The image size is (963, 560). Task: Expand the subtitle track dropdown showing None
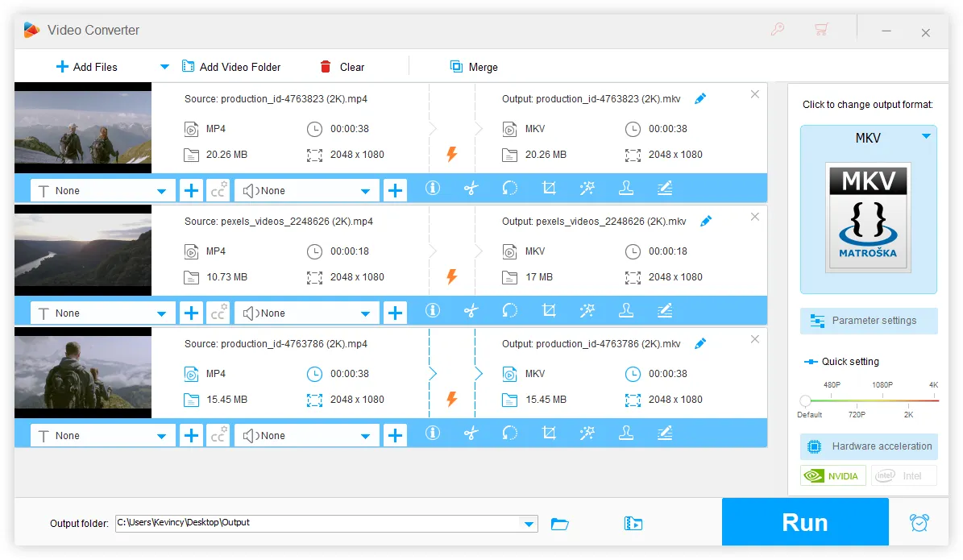[x=102, y=190]
